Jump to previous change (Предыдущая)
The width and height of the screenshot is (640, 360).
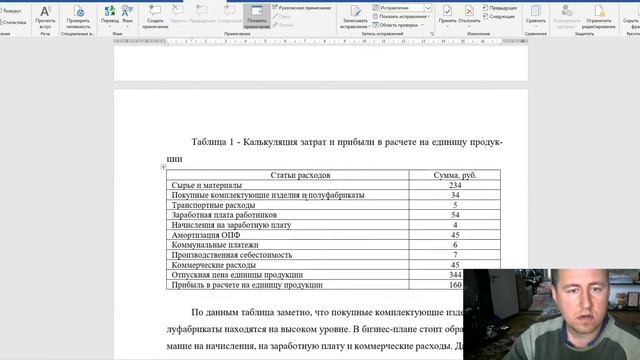pos(500,8)
